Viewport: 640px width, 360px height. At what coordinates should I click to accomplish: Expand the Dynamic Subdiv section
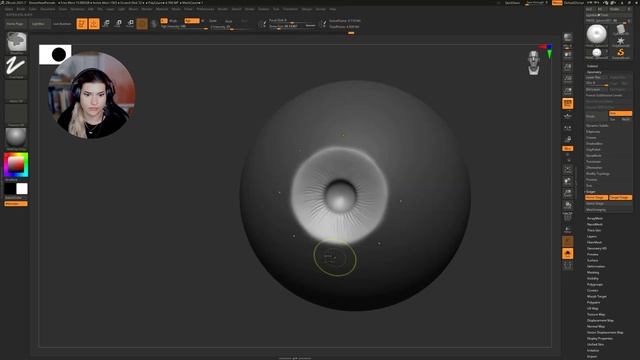[597, 126]
